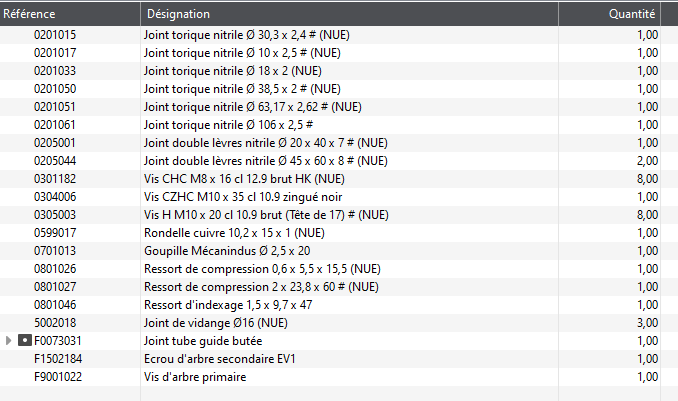Select reference 0201015 row
678x401 pixels.
[x=330, y=35]
